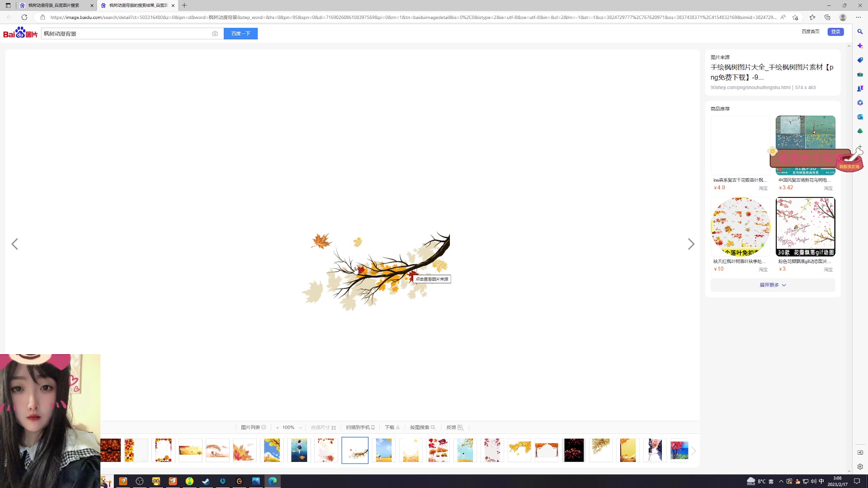
Task: Open Edge Settings and more menu
Action: coord(859,17)
